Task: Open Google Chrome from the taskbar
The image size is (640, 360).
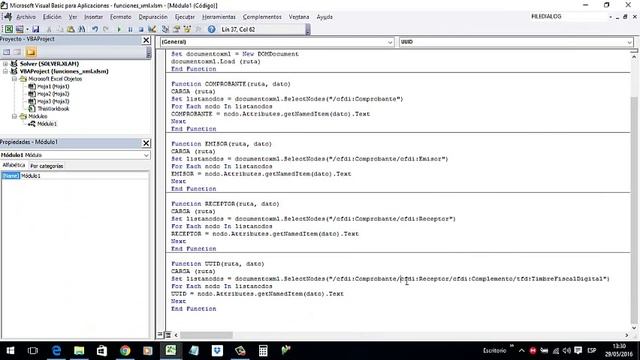Action: coord(125,351)
